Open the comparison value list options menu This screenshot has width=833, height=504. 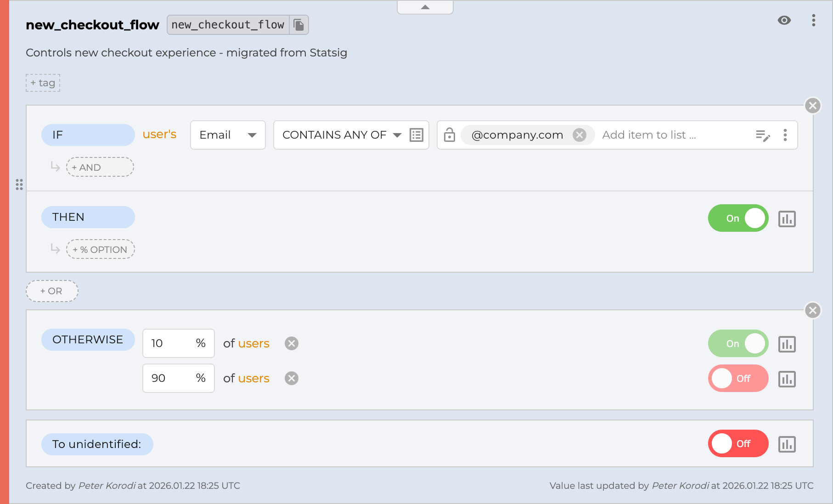(785, 135)
